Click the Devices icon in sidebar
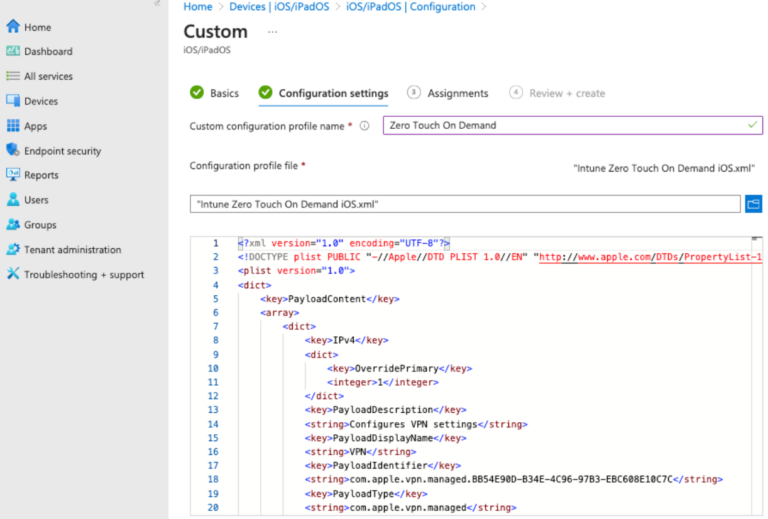Screen dimensions: 768x519 point(13,101)
